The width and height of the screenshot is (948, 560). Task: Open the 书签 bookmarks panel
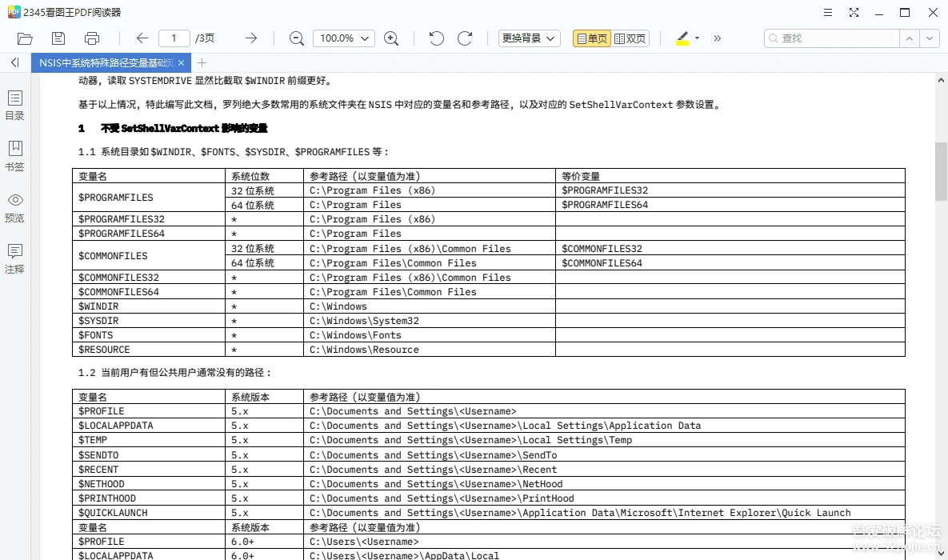click(x=14, y=156)
